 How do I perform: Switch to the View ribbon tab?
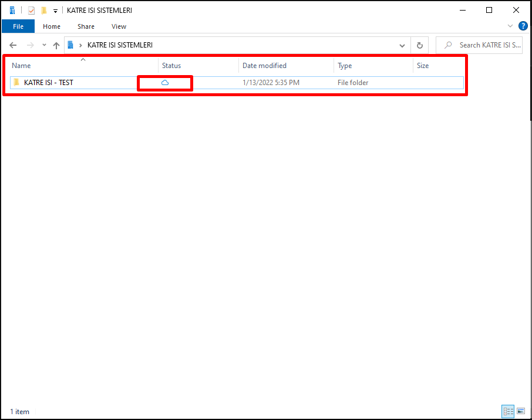pos(119,26)
